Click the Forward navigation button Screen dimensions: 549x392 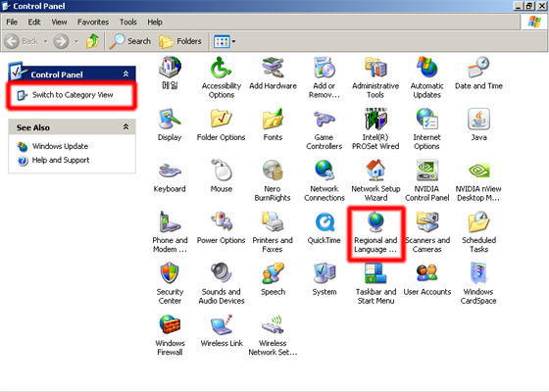[61, 41]
